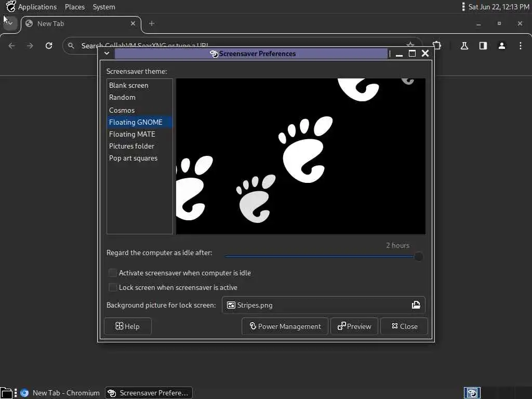Select the Pop art squares theme
The height and width of the screenshot is (399, 532).
pos(139,158)
